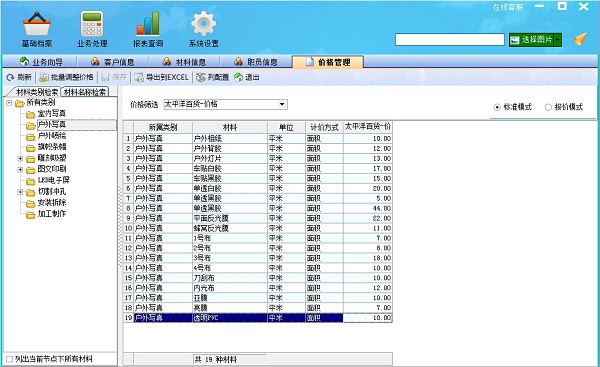Switch to the 材料信息 tab

184,62
